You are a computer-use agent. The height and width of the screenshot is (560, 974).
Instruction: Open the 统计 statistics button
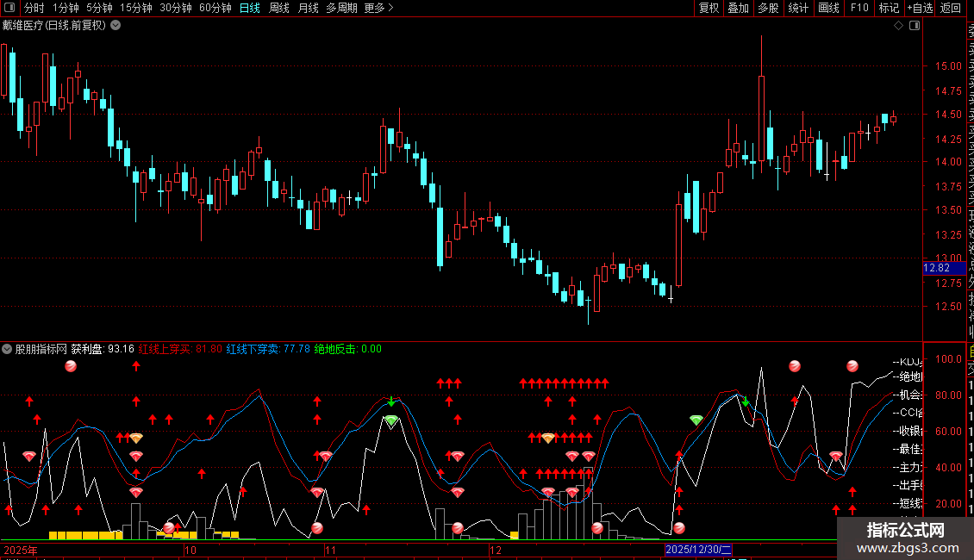(x=798, y=8)
